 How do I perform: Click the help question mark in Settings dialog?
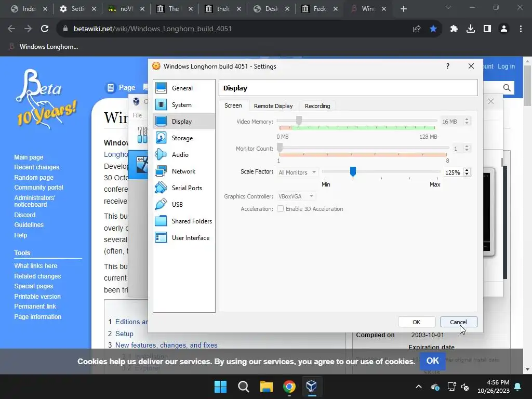coord(448,66)
